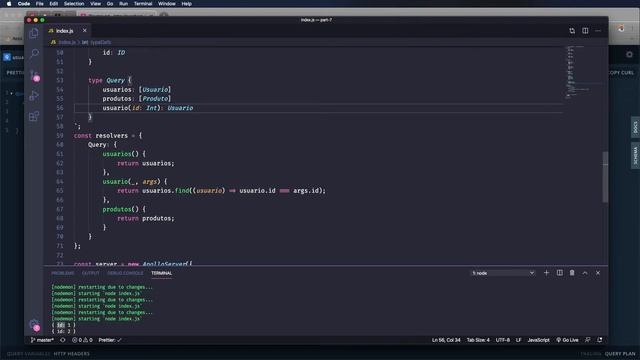Change UTF-8 file encoding
This screenshot has width=640, height=360.
[502, 340]
